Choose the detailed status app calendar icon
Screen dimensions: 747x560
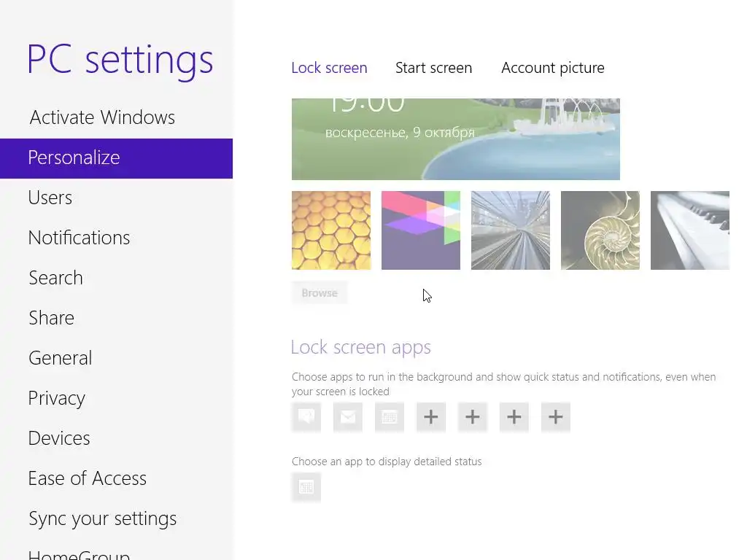click(306, 487)
